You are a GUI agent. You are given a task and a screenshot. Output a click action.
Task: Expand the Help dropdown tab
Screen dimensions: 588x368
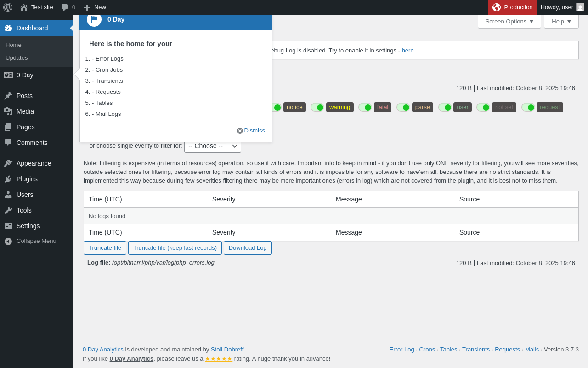[x=561, y=21]
